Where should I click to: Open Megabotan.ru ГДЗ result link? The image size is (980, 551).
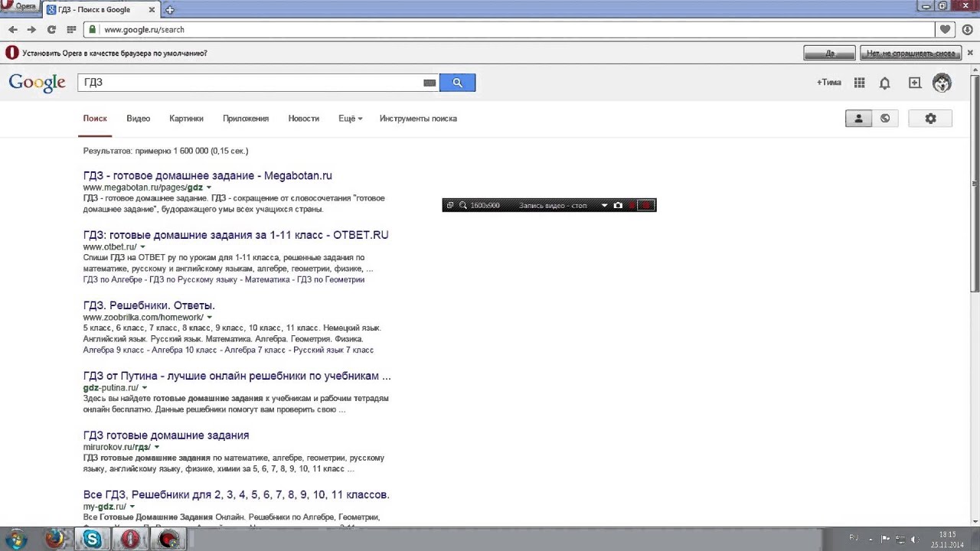click(207, 175)
